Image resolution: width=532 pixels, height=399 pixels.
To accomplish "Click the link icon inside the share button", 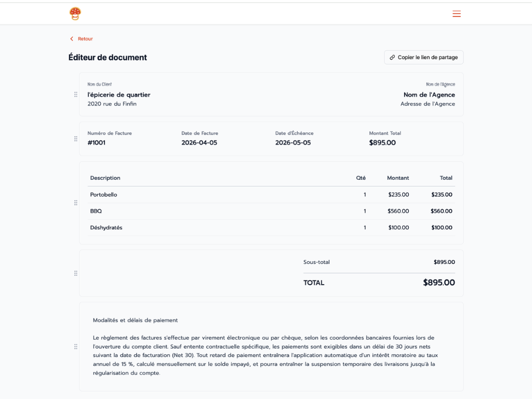I will coord(393,57).
